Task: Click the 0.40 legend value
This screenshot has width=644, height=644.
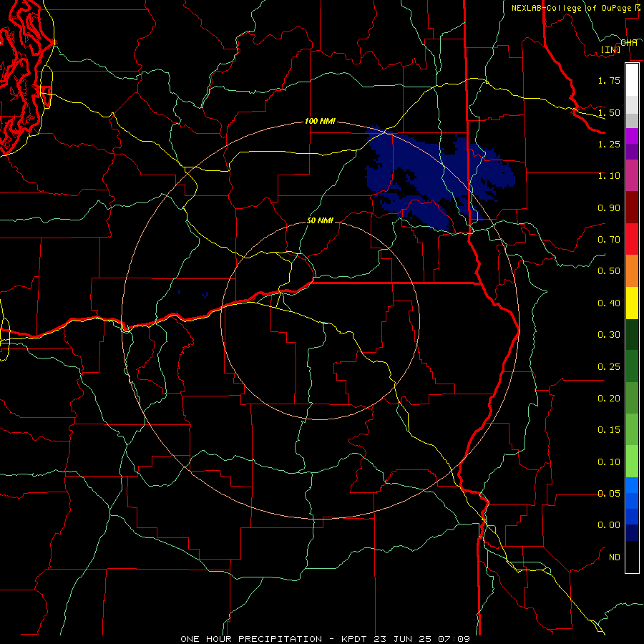Action: tap(609, 303)
